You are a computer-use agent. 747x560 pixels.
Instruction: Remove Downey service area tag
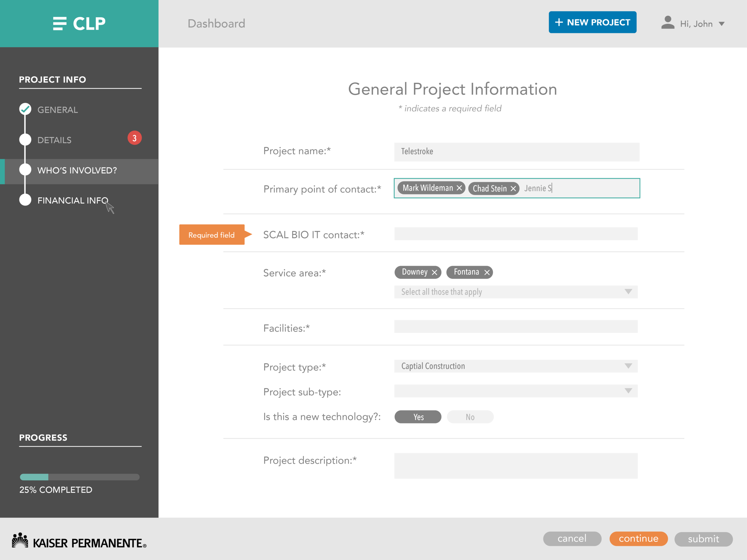[435, 272]
